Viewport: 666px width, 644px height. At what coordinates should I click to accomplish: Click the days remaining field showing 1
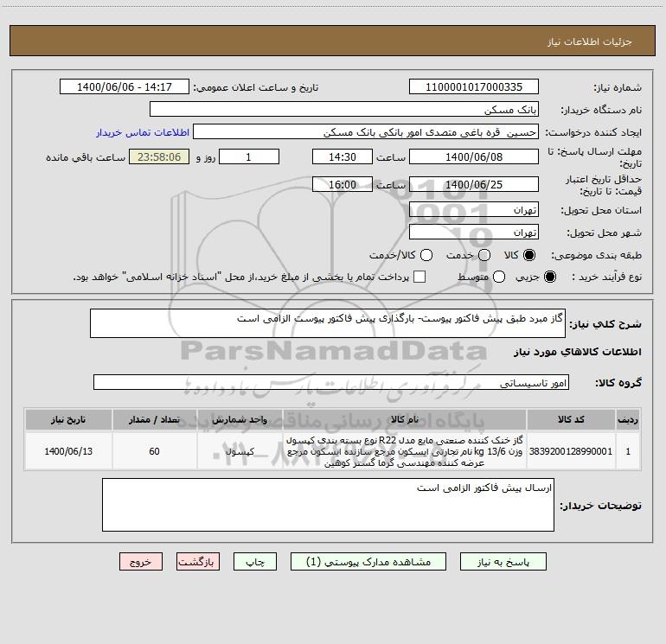point(249,156)
